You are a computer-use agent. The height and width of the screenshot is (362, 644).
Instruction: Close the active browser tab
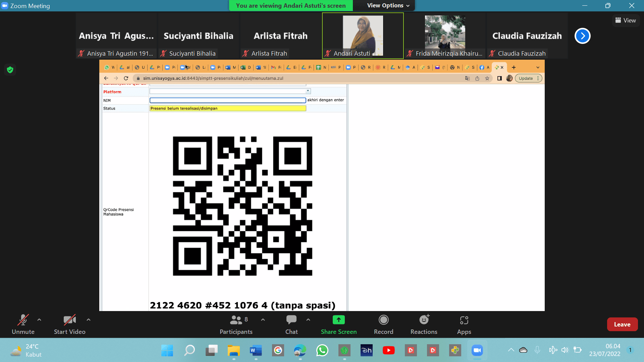502,67
